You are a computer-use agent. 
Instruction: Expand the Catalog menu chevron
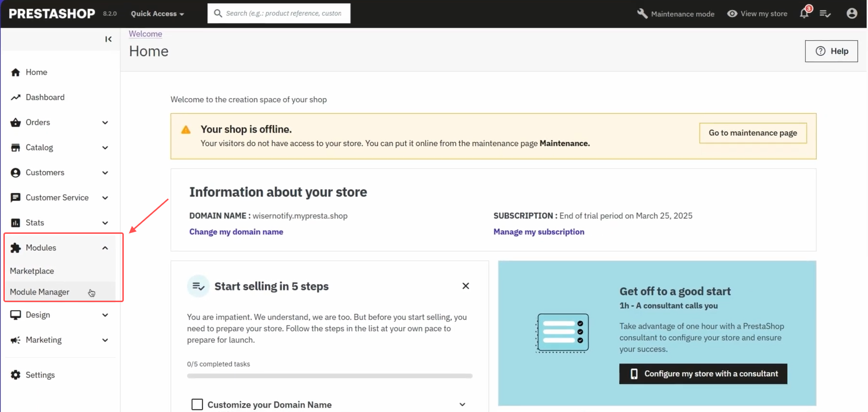coord(105,148)
